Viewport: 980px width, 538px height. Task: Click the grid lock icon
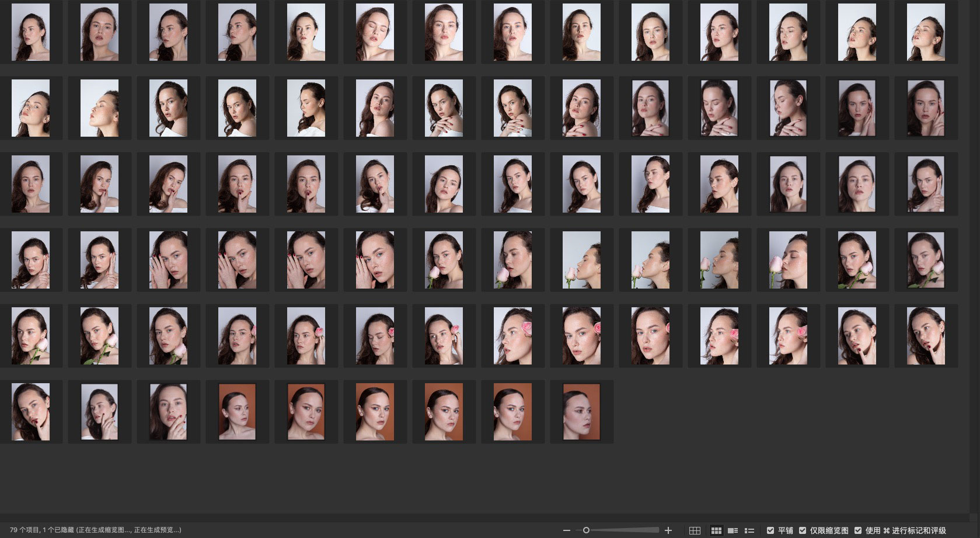pyautogui.click(x=695, y=530)
